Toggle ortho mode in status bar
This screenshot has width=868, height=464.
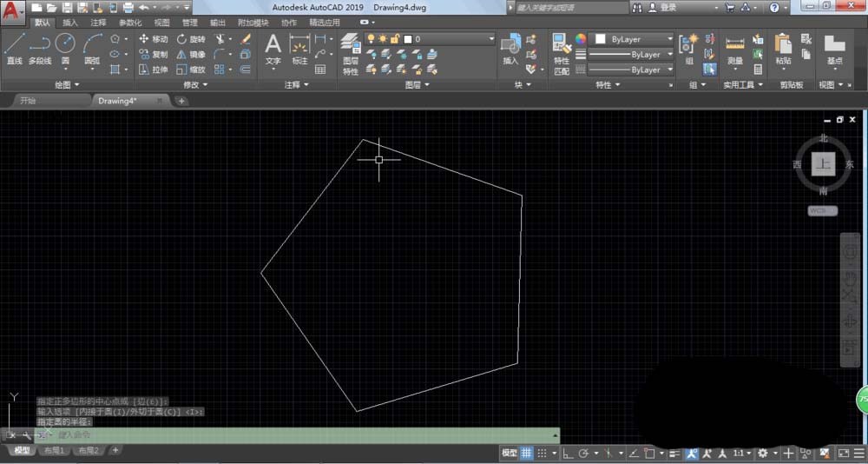(567, 453)
